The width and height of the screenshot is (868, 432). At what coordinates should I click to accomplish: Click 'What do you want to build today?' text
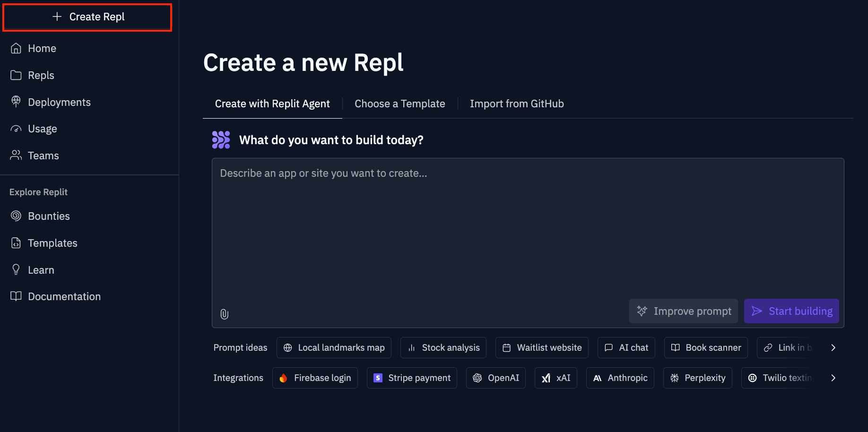tap(331, 140)
